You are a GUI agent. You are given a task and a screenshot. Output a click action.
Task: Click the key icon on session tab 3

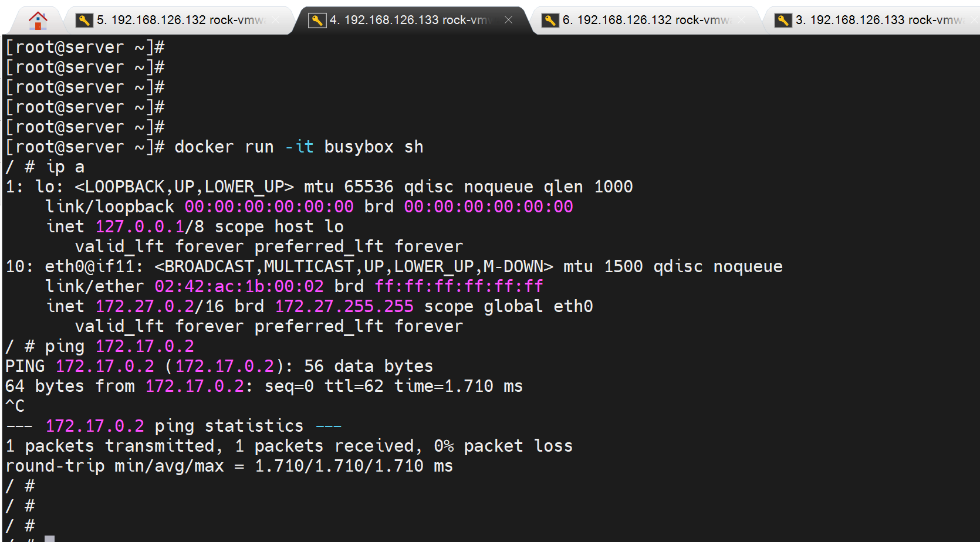(783, 21)
